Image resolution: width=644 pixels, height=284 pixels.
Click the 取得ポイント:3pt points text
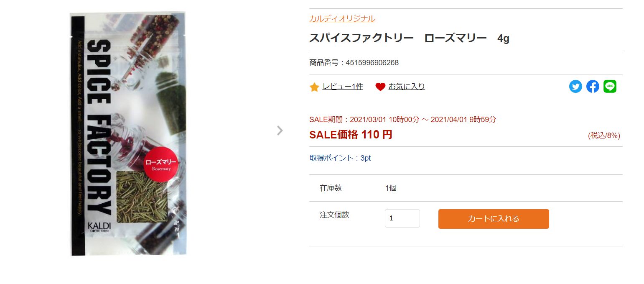(340, 158)
